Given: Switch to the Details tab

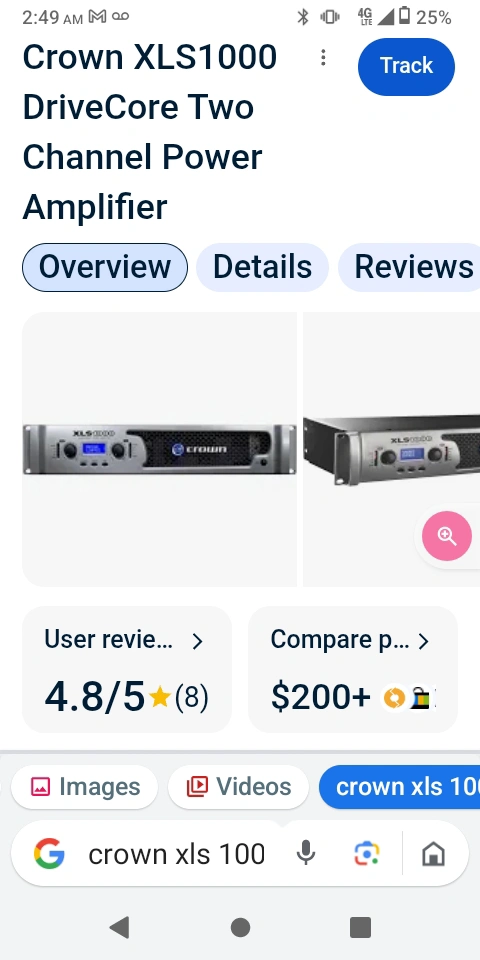Looking at the screenshot, I should [x=262, y=267].
